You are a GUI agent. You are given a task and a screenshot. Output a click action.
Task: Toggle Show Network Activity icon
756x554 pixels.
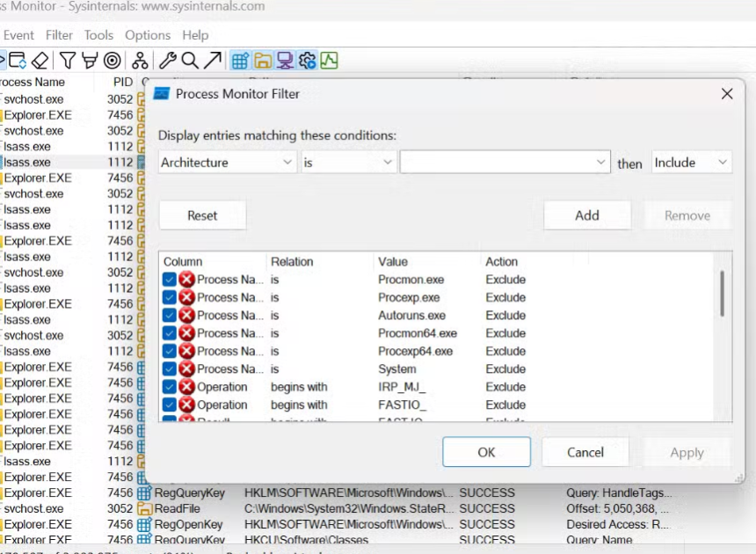coord(285,61)
